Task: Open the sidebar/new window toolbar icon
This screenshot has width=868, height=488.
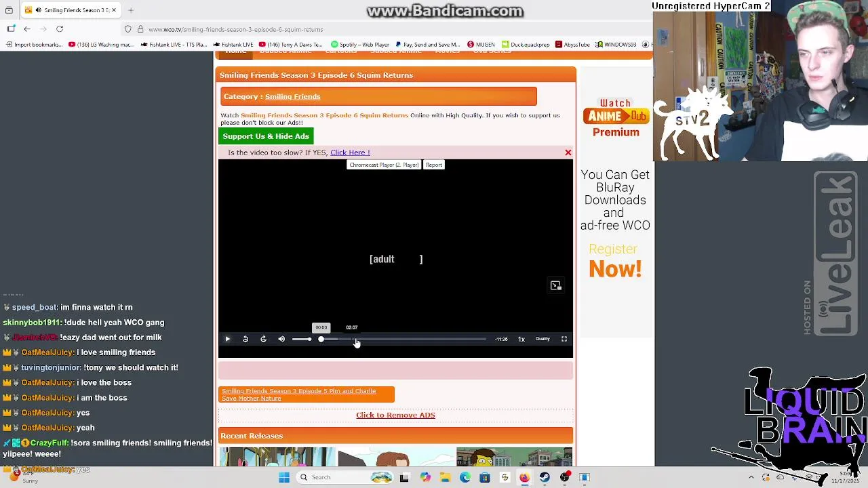Action: 11,29
